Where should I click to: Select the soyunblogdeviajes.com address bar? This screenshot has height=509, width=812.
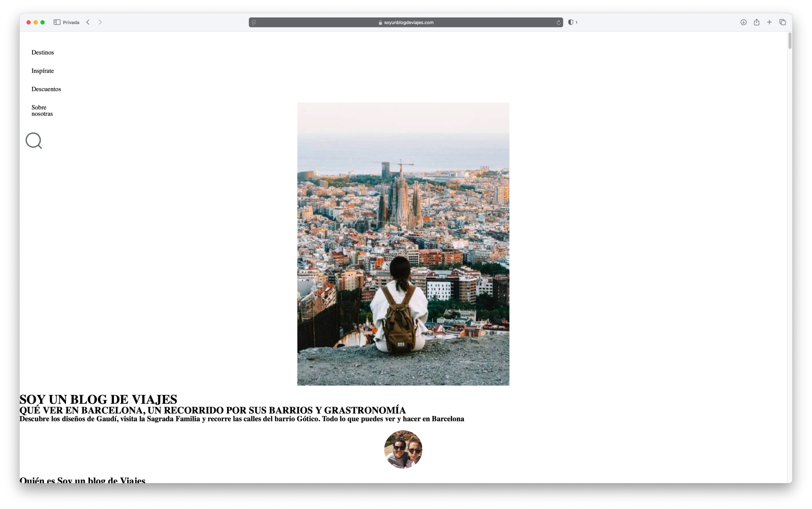pos(406,22)
